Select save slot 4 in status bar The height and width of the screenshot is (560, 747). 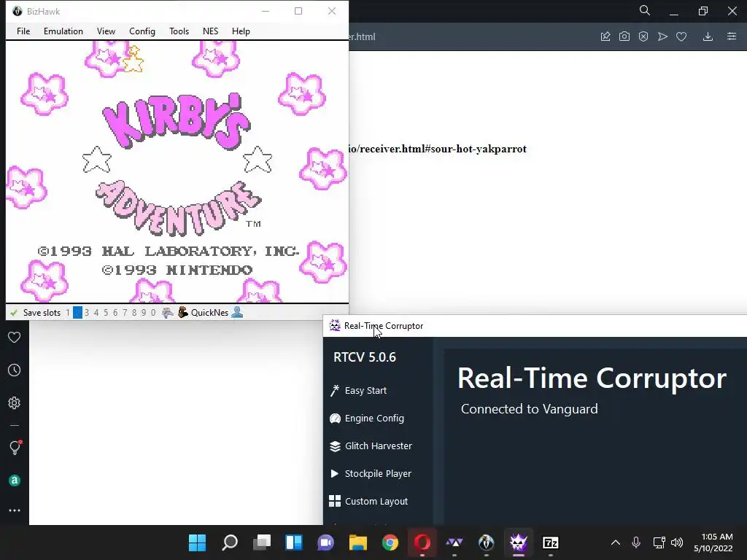[x=96, y=313]
